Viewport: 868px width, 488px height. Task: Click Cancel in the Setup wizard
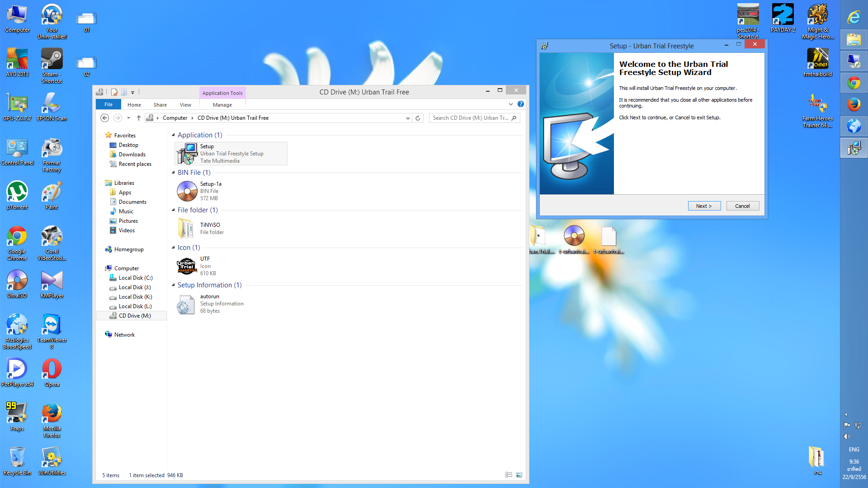[x=742, y=206]
